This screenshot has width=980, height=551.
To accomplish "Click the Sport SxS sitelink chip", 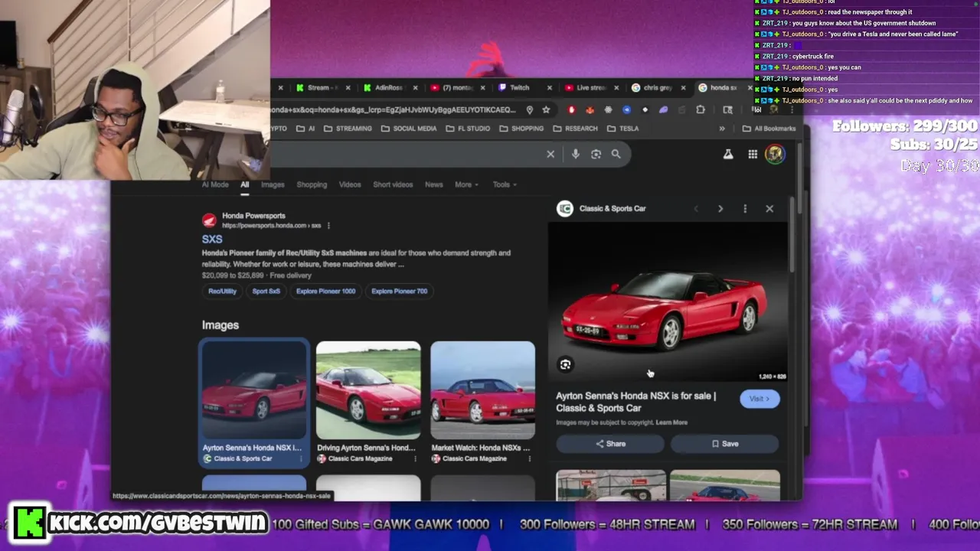I will click(266, 291).
